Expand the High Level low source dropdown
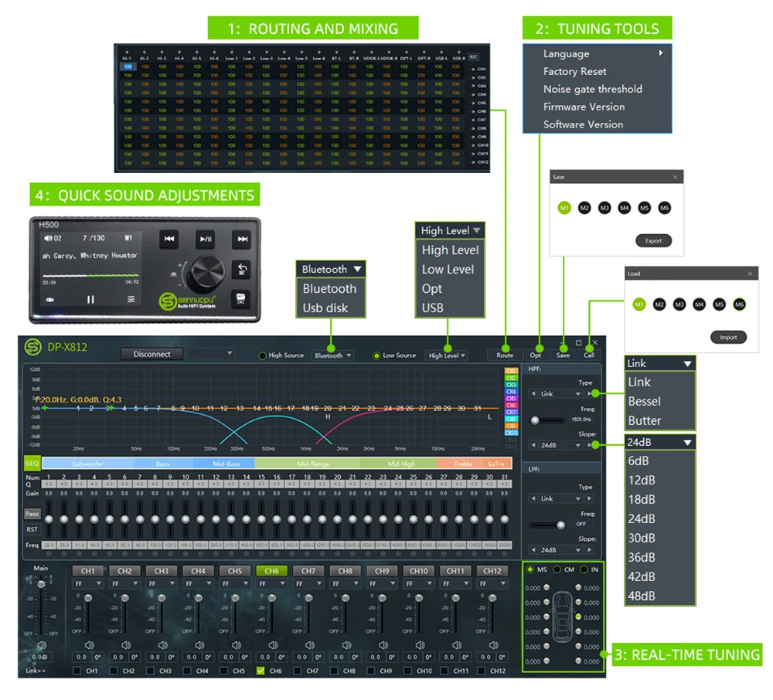 tap(448, 355)
